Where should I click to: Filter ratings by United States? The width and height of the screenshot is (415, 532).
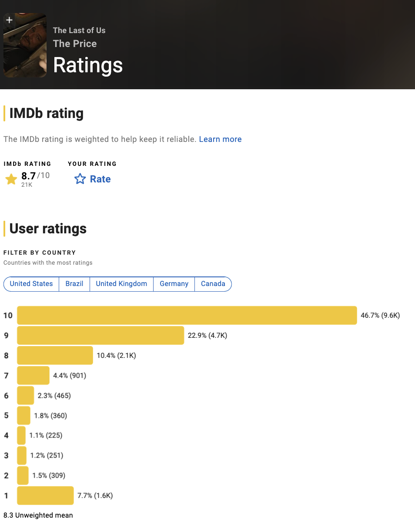31,284
